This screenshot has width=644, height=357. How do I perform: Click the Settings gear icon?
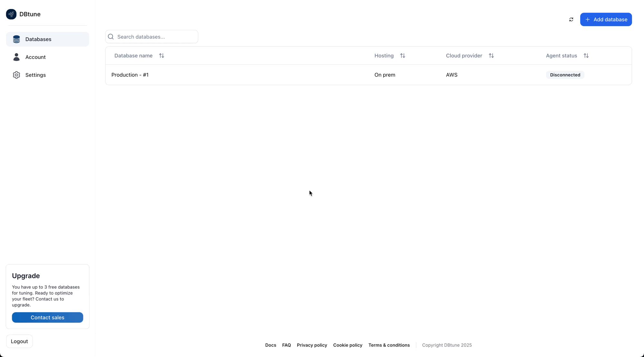16,75
